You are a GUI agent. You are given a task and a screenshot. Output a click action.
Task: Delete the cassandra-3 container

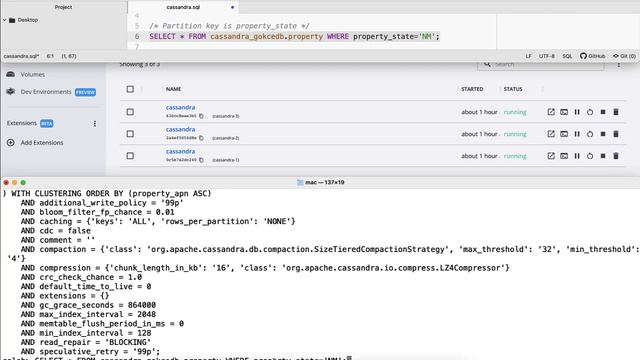[x=616, y=112]
